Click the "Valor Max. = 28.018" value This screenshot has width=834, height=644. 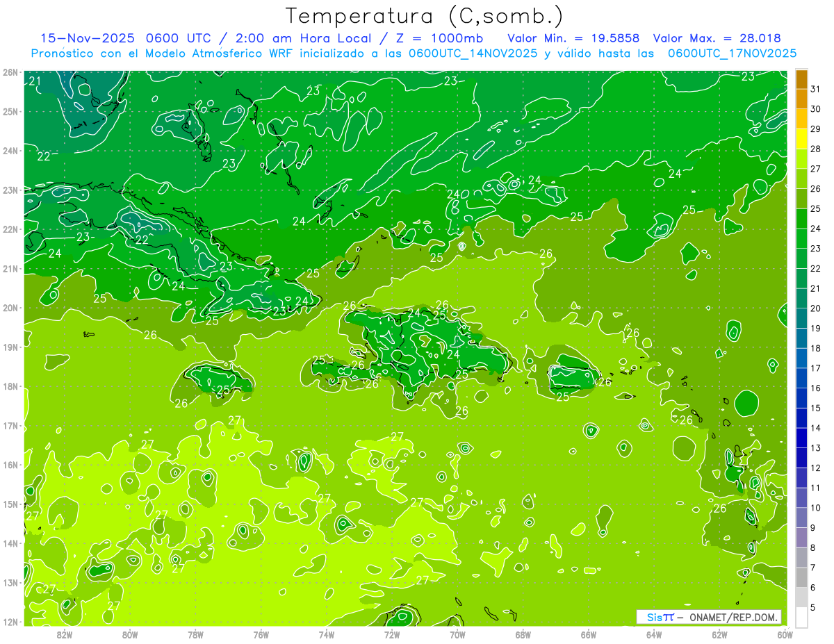[x=717, y=38]
